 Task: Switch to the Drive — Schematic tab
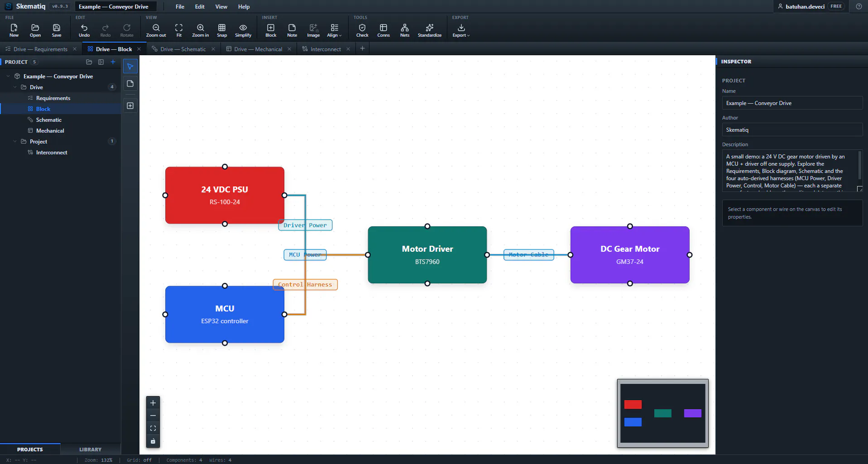click(x=183, y=49)
